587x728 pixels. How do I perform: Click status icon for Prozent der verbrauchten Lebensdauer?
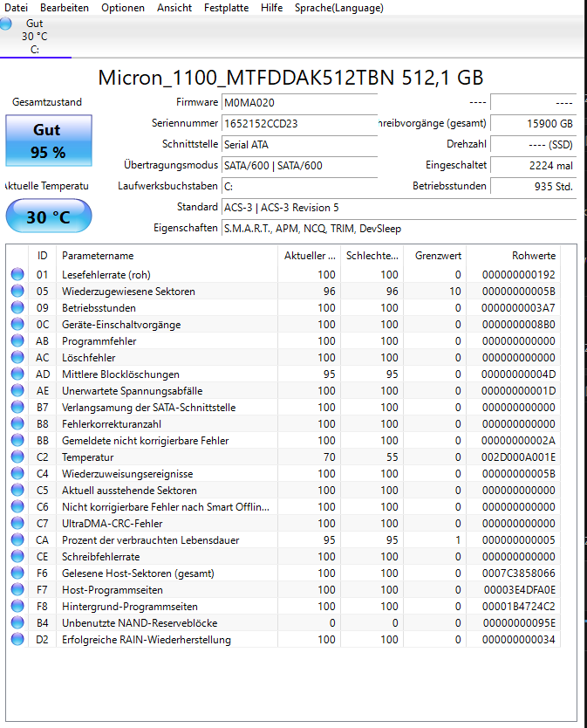click(17, 540)
